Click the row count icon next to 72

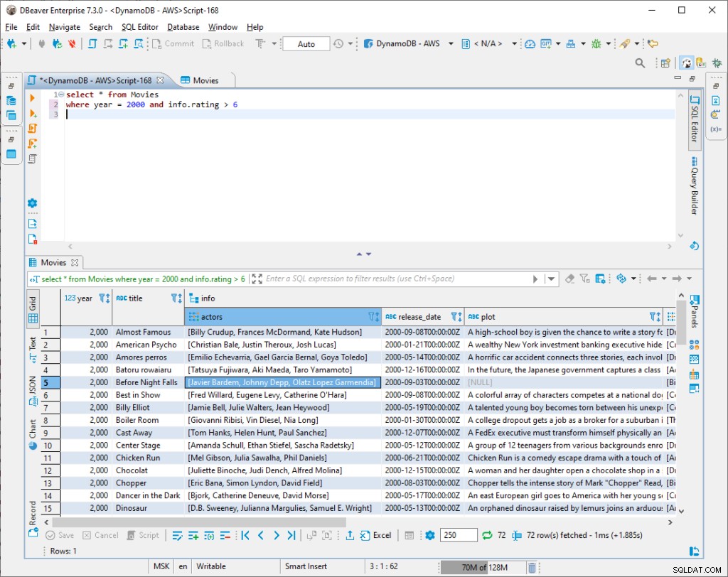click(516, 535)
